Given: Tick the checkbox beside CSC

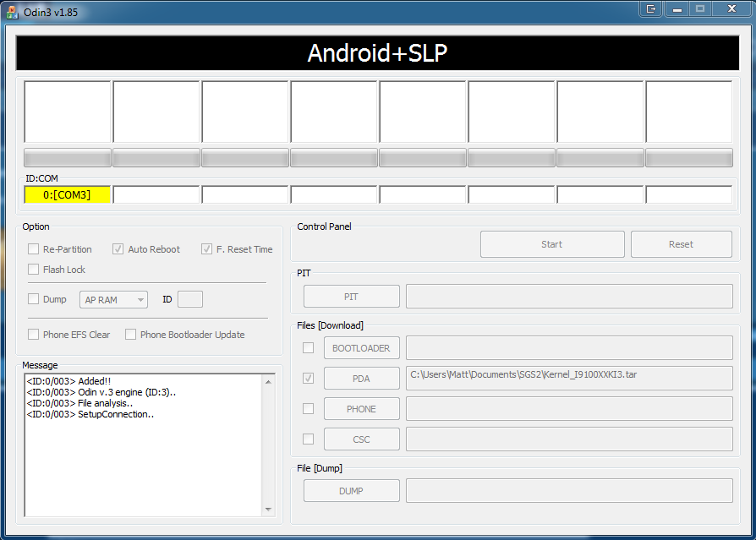Looking at the screenshot, I should coord(308,439).
